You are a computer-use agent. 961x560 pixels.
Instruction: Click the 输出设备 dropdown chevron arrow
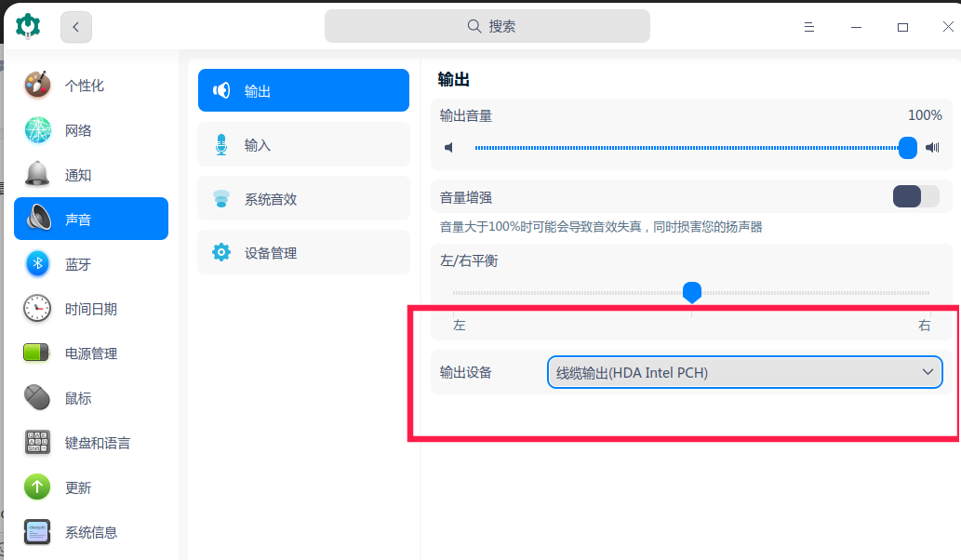click(928, 372)
